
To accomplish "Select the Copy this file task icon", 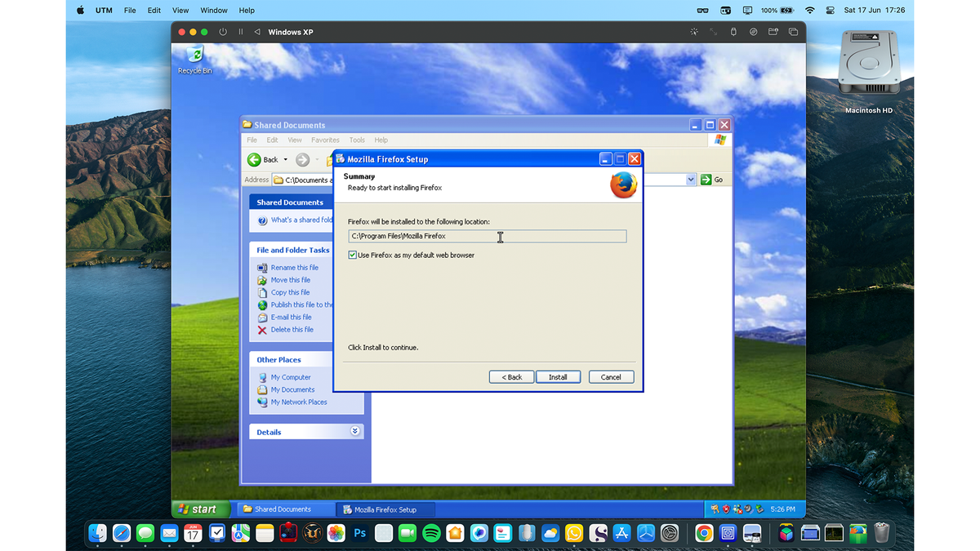I will coord(261,292).
